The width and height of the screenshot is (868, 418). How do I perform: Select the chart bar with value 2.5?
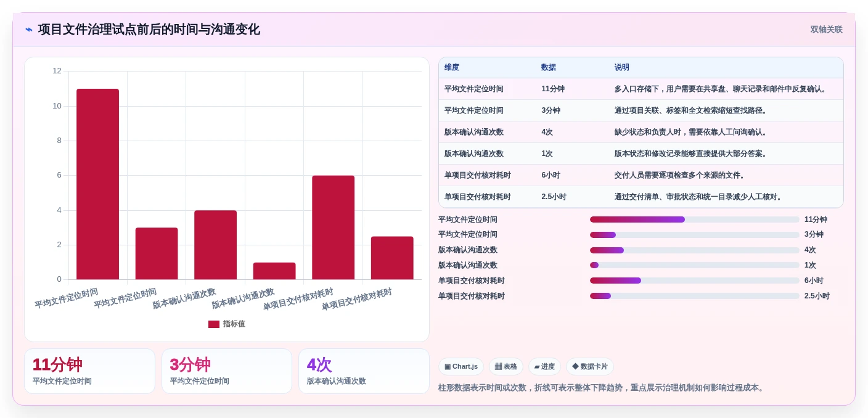(392, 258)
